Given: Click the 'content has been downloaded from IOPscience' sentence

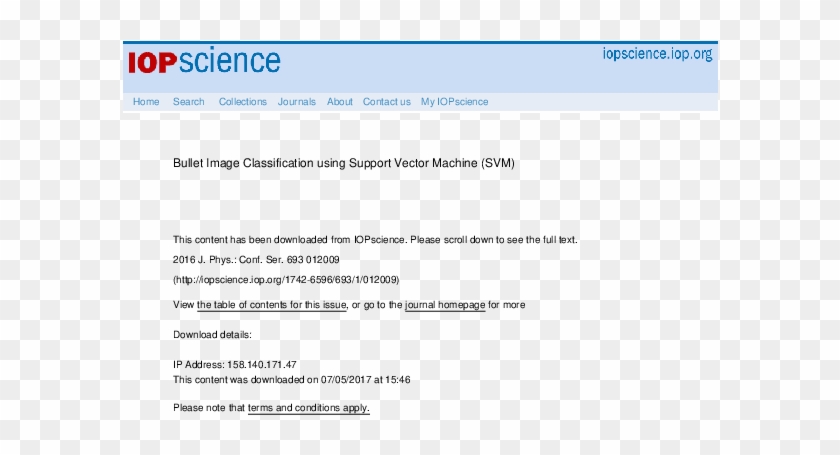Looking at the screenshot, I should 375,240.
